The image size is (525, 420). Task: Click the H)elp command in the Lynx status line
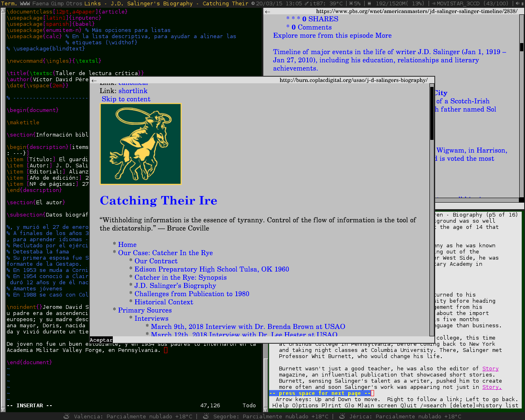pyautogui.click(x=281, y=406)
